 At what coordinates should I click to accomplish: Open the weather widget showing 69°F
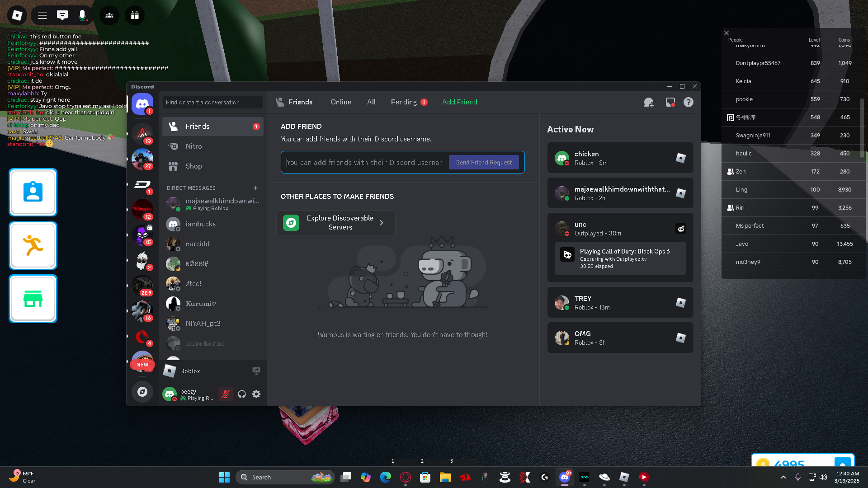(22, 477)
